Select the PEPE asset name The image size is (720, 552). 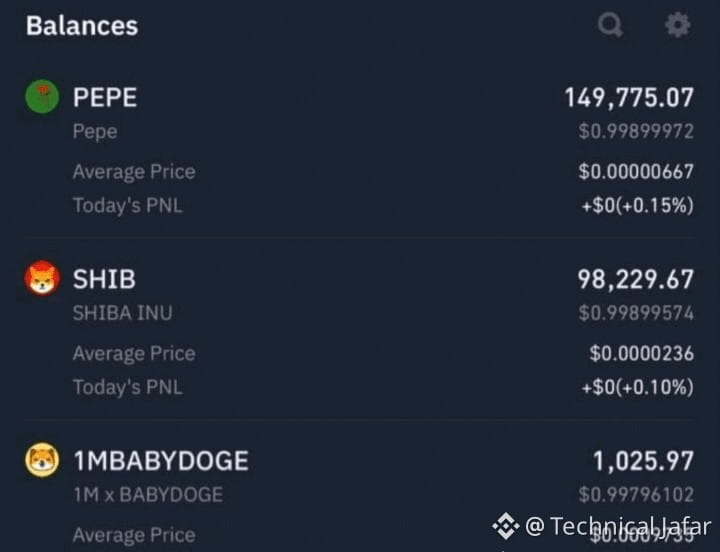click(x=105, y=97)
